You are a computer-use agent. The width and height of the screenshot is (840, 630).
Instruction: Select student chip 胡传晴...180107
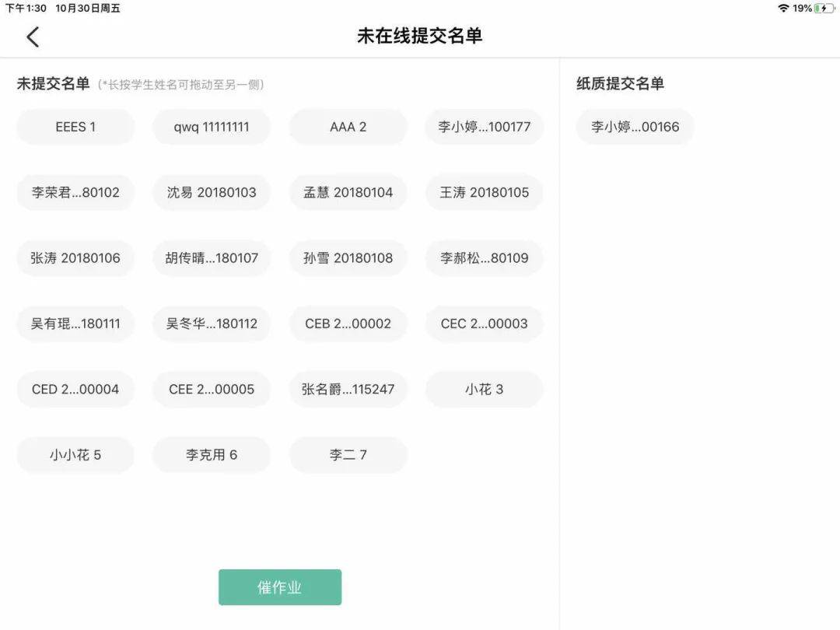(212, 258)
